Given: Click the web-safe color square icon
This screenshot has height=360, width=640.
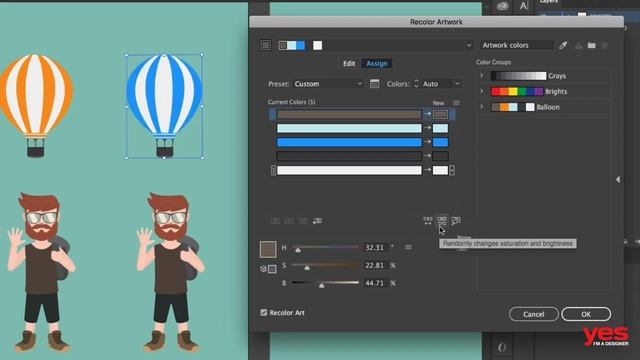Looking at the screenshot, I should pyautogui.click(x=272, y=269).
